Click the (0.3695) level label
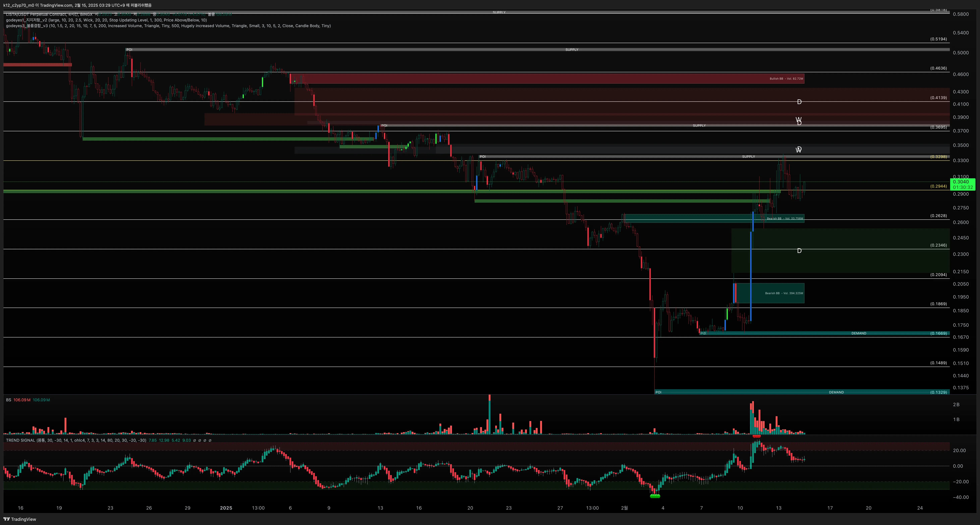The image size is (980, 525). point(939,127)
